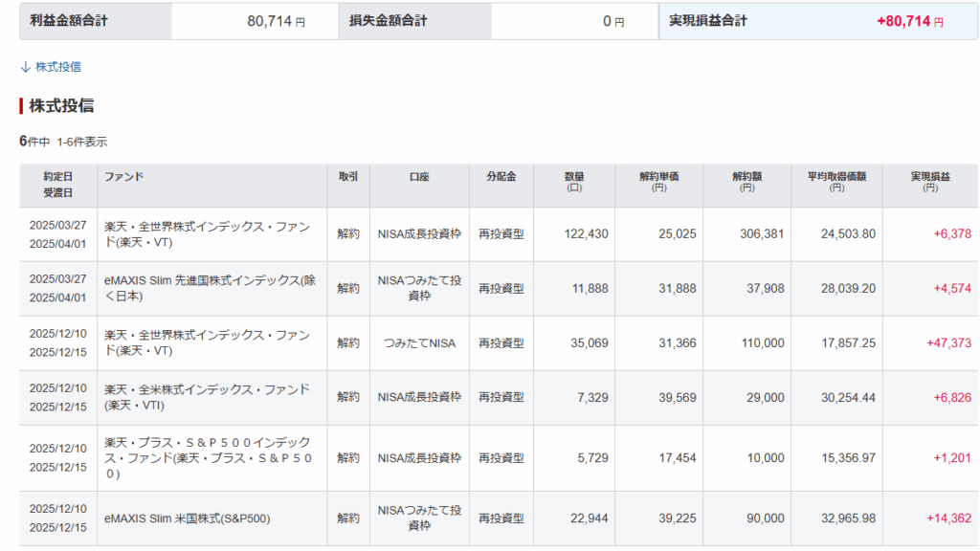Viewport: 980px width, 551px height.
Task: Click the 株式投信 section heading
Action: [x=61, y=105]
